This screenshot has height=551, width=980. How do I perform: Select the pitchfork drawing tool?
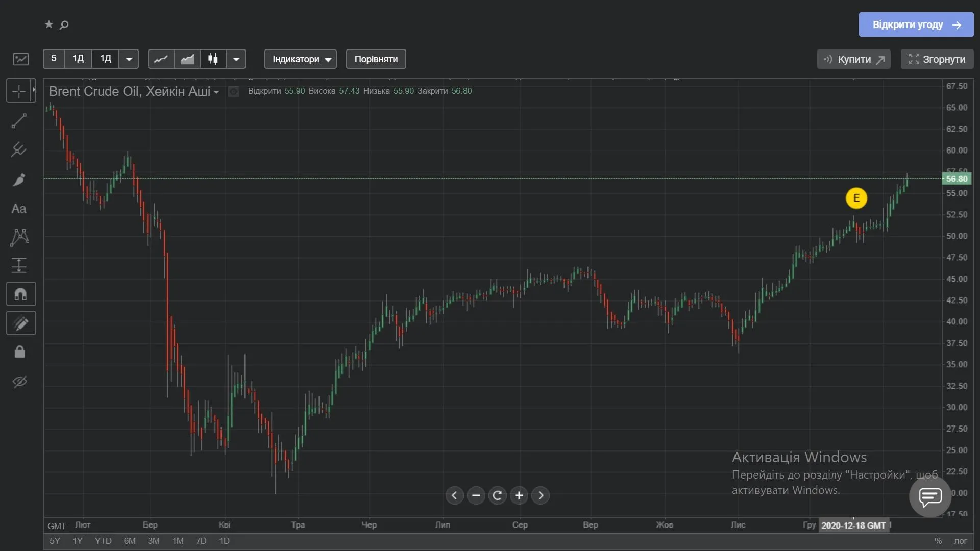(x=19, y=150)
